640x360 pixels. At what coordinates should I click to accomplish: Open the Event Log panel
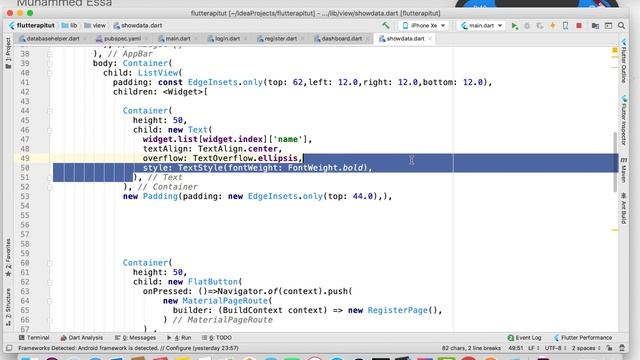[x=524, y=338]
